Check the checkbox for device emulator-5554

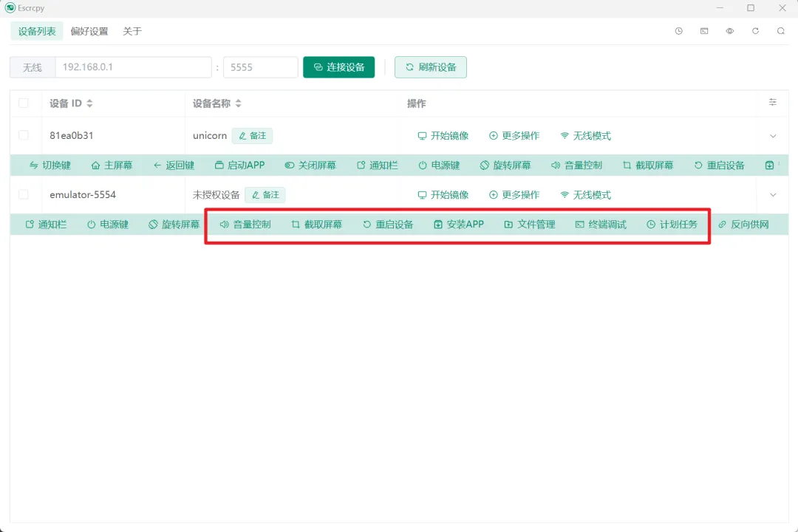point(24,194)
